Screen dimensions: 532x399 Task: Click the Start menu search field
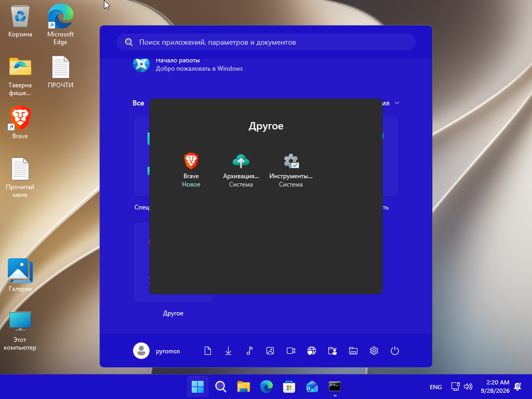pyautogui.click(x=266, y=42)
